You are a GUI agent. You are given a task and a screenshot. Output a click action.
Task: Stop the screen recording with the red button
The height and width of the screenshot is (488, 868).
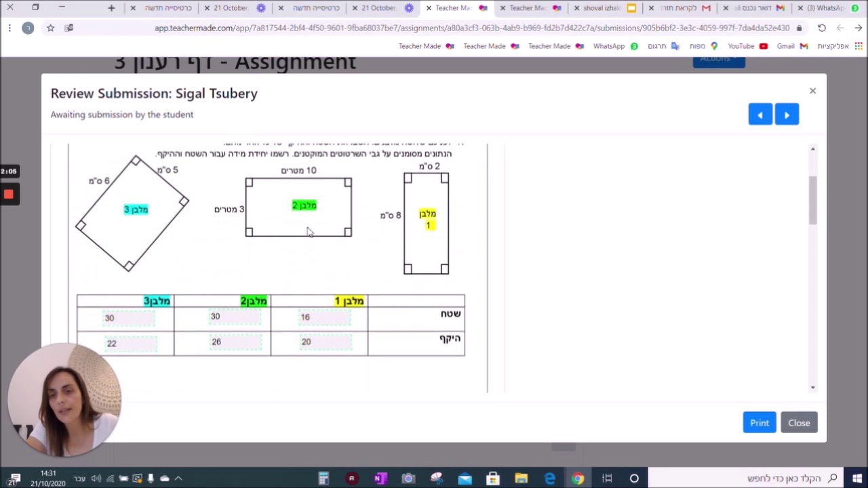(8, 195)
